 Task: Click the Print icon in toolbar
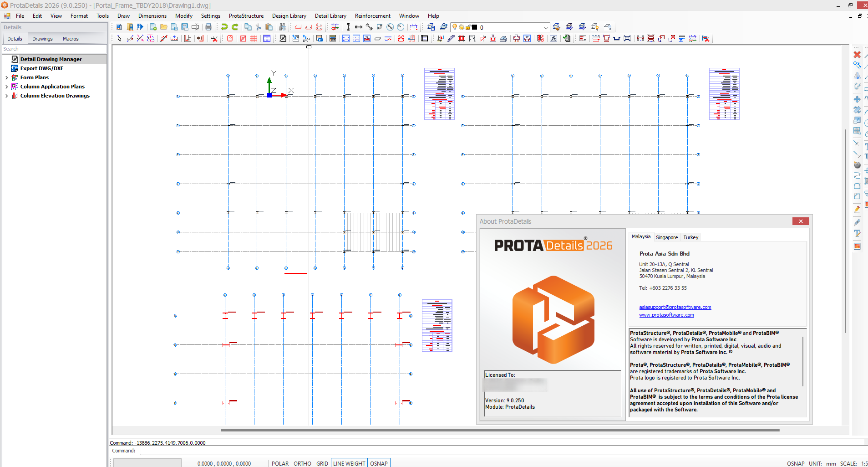(208, 27)
